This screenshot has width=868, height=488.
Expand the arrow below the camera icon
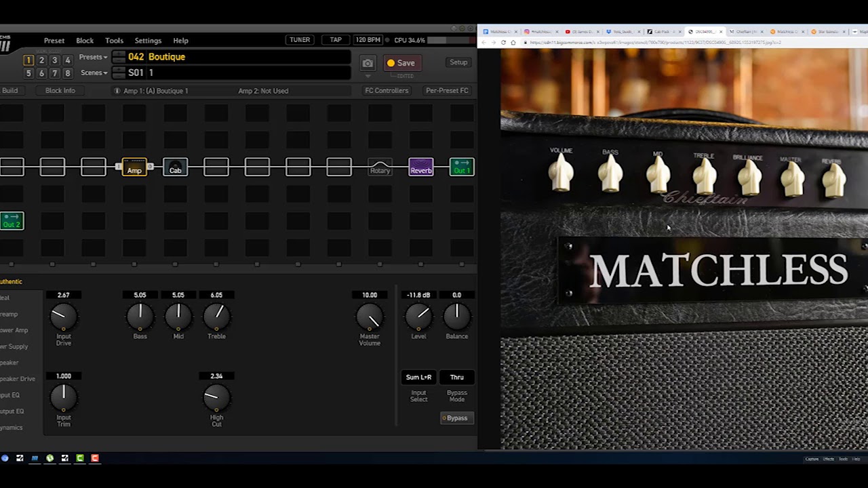pos(368,76)
